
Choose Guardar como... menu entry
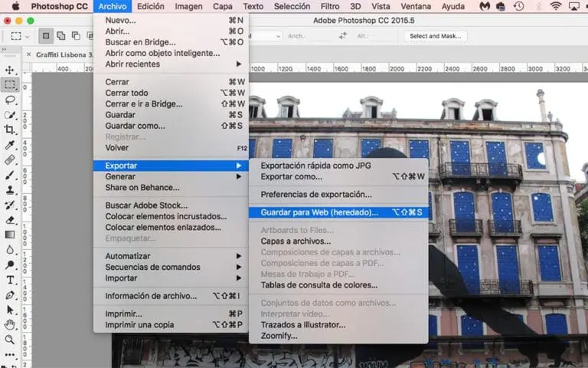click(x=171, y=126)
